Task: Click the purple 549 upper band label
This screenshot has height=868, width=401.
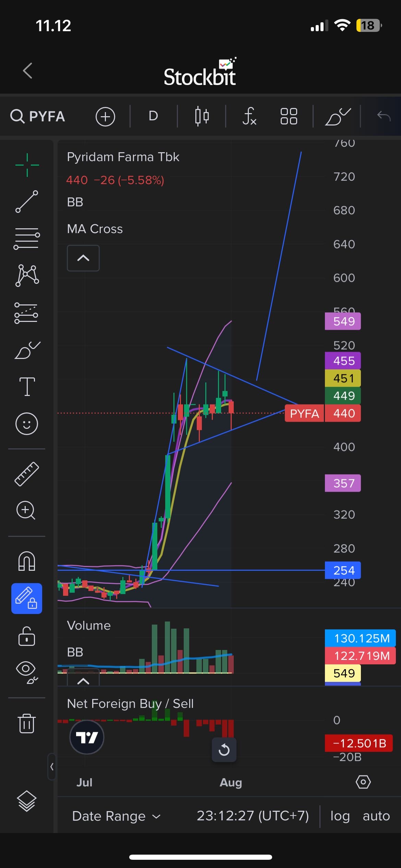Action: [343, 321]
